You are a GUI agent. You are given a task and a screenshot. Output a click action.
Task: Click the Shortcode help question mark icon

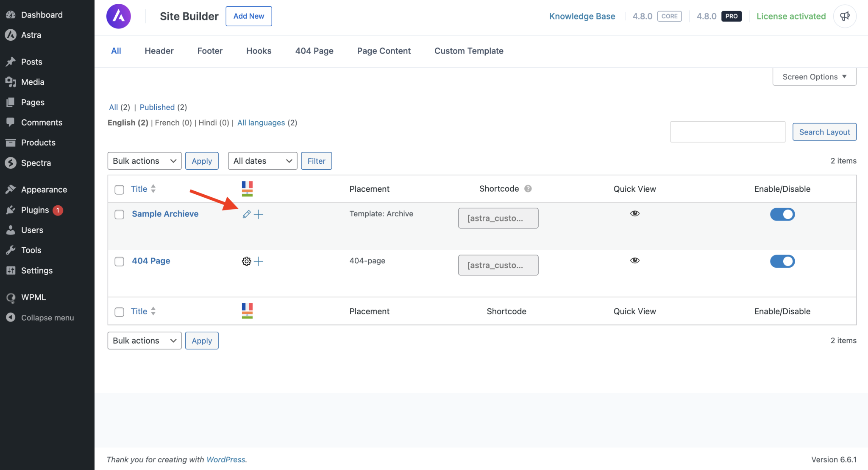(x=528, y=189)
